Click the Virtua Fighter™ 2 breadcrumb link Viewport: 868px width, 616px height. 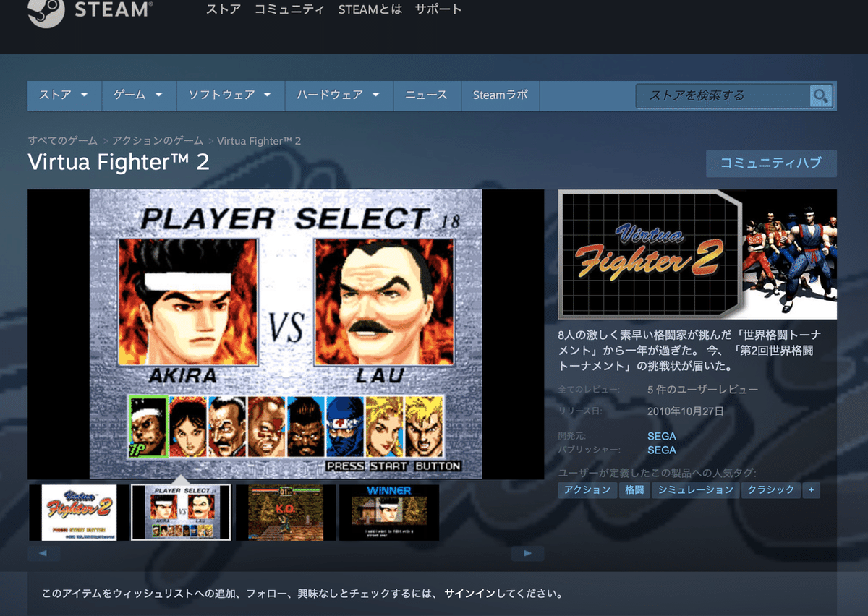[x=259, y=140]
